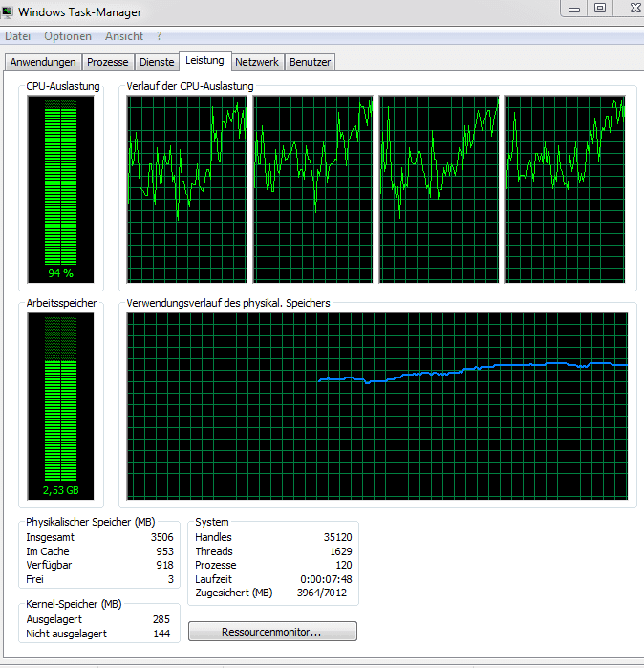
Task: Click the Verwendungsverlauf des physikal. Speichers heading
Action: [228, 303]
